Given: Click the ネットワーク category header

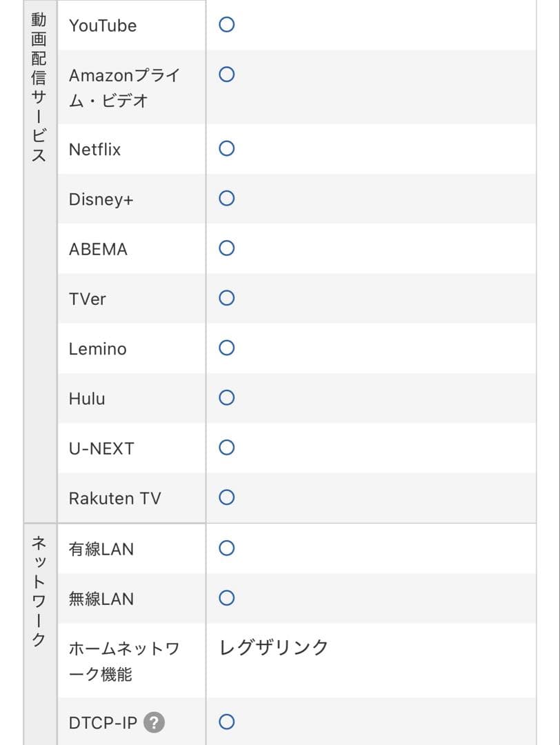Looking at the screenshot, I should point(39,591).
